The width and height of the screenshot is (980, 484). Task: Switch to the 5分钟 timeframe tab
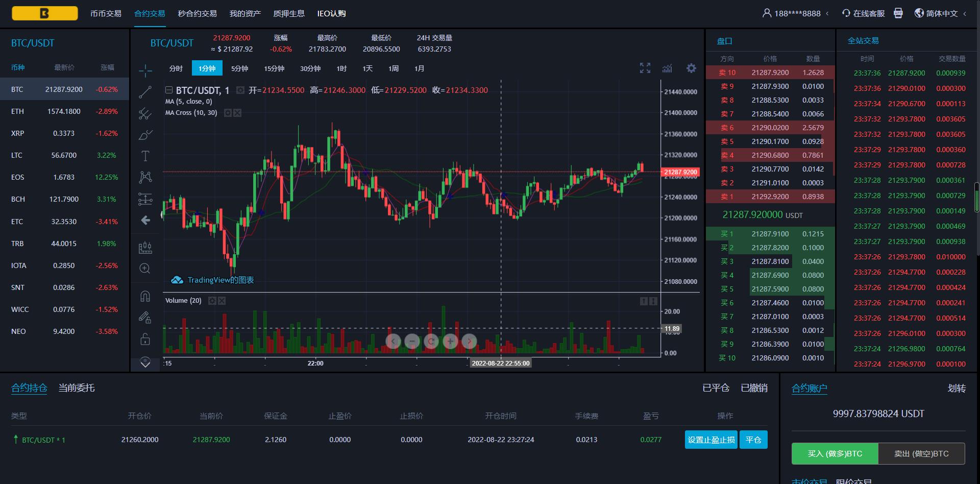pos(239,68)
